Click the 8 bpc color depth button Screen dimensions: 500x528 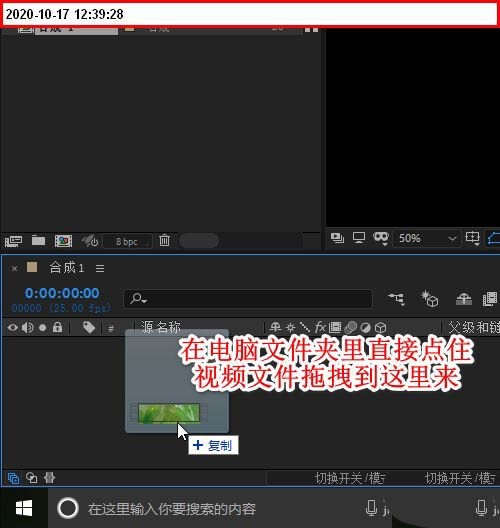click(127, 241)
